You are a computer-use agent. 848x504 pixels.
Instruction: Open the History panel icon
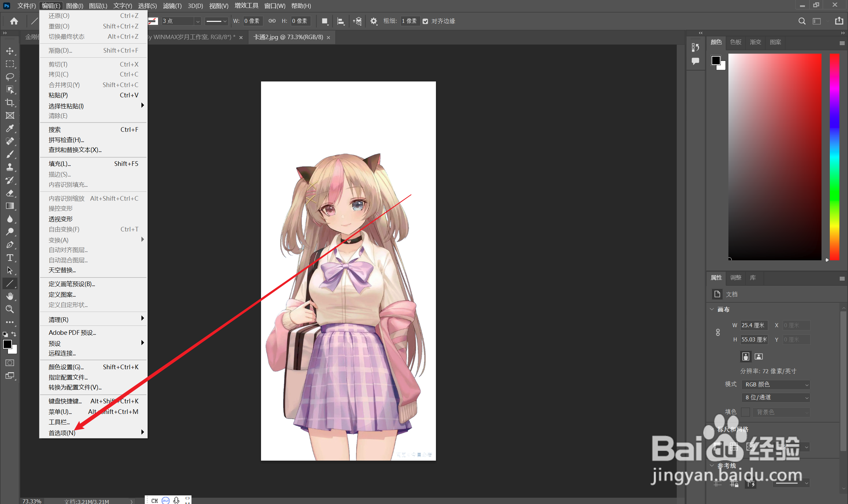(x=695, y=47)
